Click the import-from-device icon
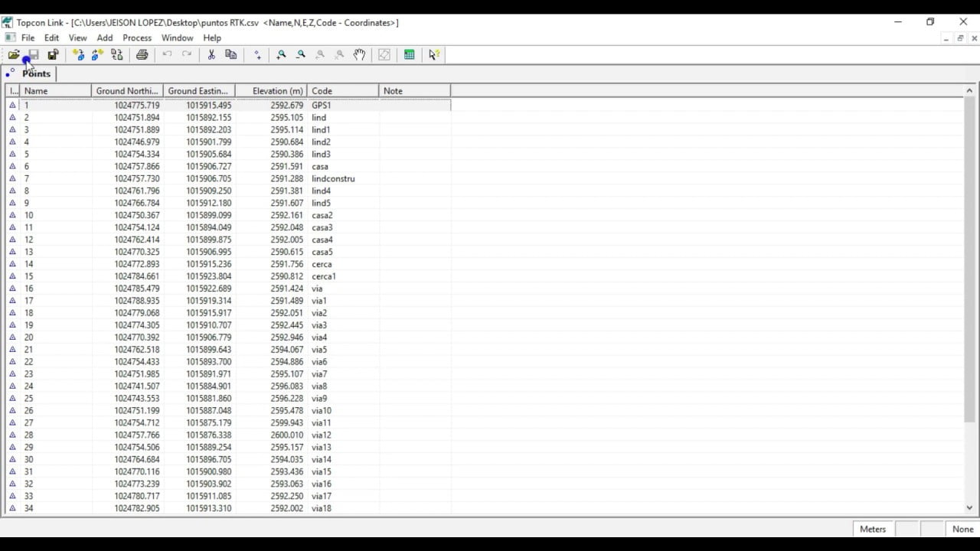The width and height of the screenshot is (980, 551). [79, 54]
